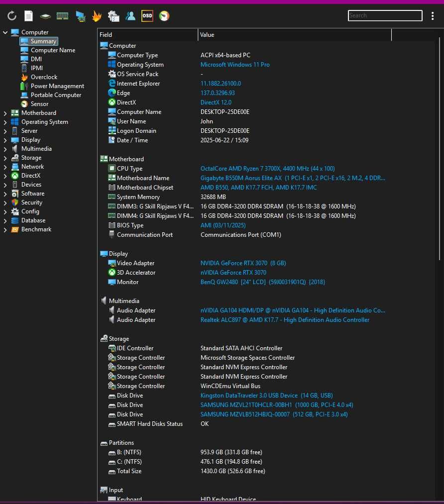The image size is (444, 504).
Task: Click the DirectX row Xbox icon
Action: click(111, 102)
